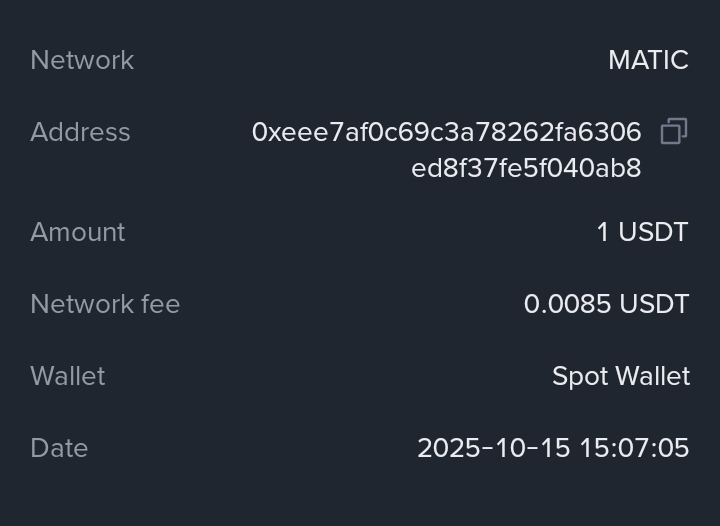Select the MATIC network value
This screenshot has height=526, width=720.
[648, 60]
